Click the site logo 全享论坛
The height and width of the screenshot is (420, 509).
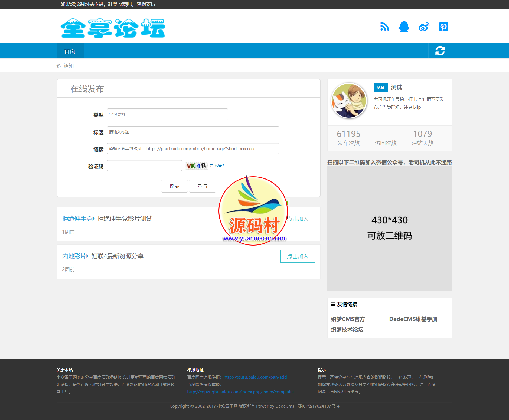[x=113, y=28]
